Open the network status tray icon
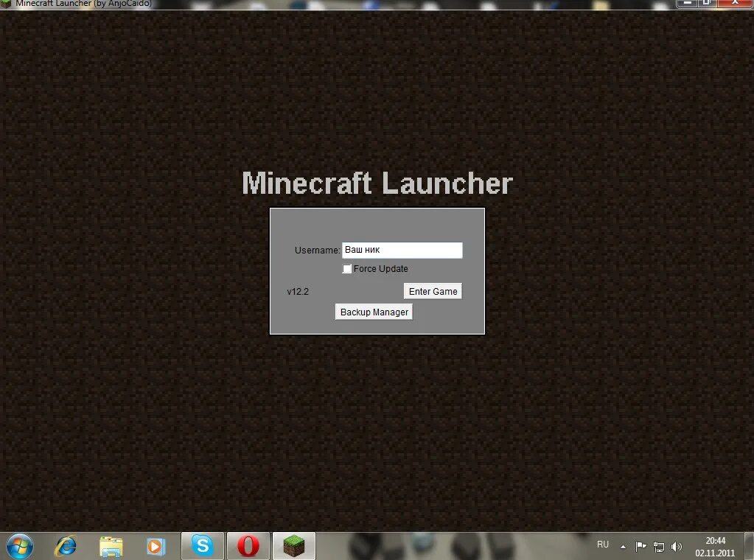Image resolution: width=754 pixels, height=560 pixels. 659,547
